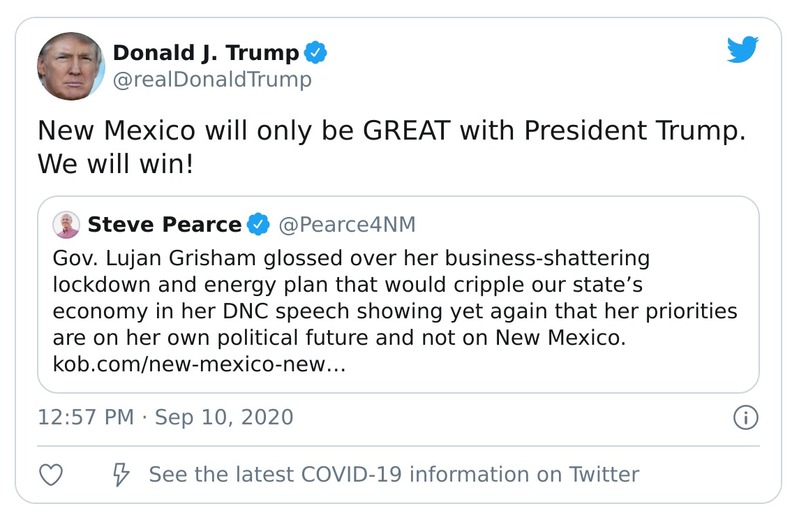
Task: Open Donald J. Trump's profile photo
Action: [x=71, y=65]
